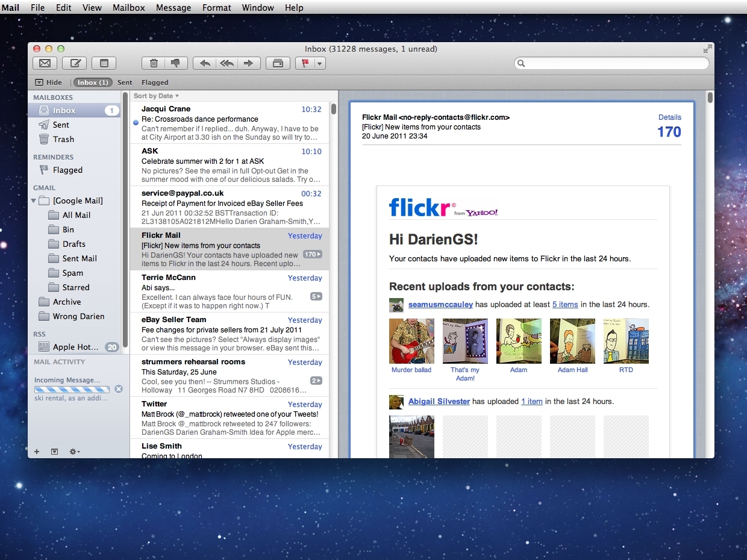The image size is (747, 560).
Task: Show message Details link
Action: tap(670, 117)
